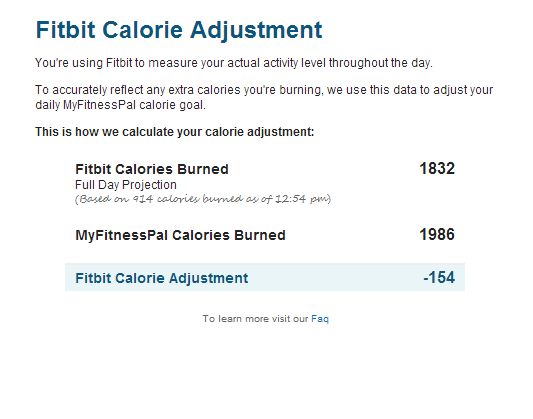Screen dimensions: 533x419
Task: Click the "To learn more visit our" text
Action: [255, 319]
